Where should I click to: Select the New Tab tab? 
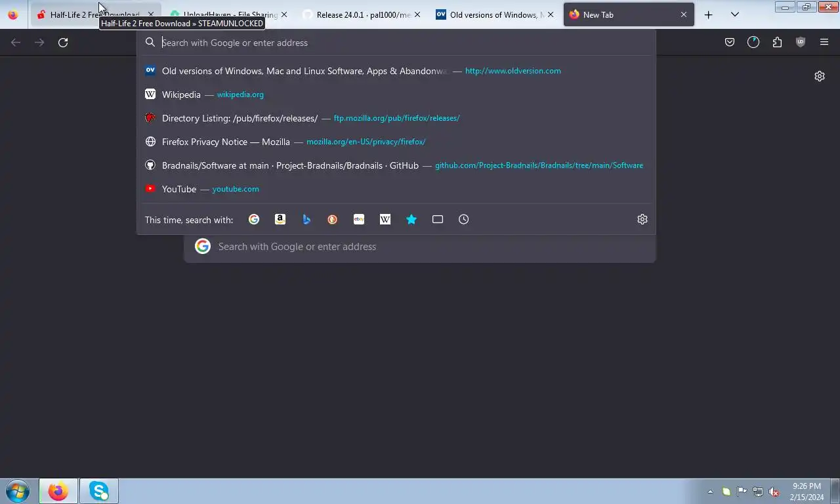pyautogui.click(x=629, y=14)
